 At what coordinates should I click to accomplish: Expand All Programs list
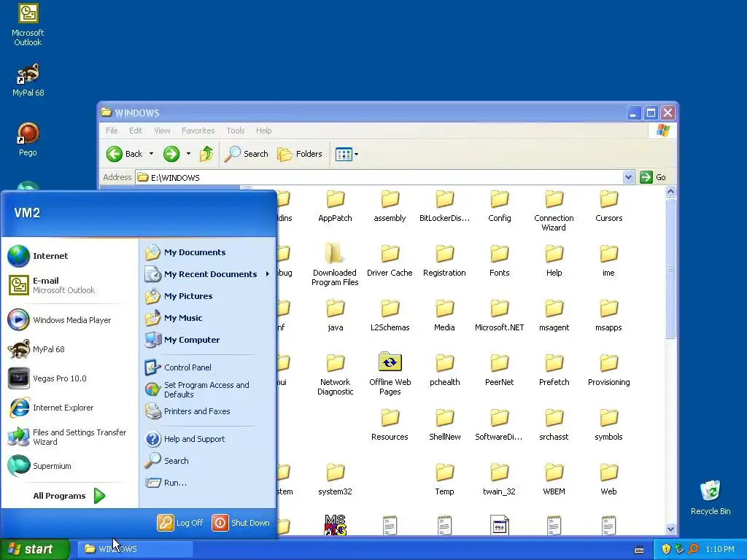pos(69,496)
